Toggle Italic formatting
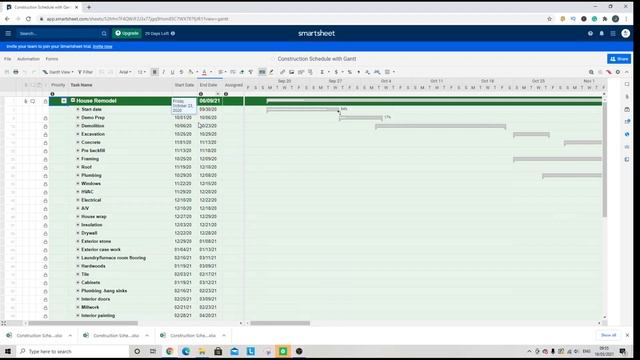The width and height of the screenshot is (640, 360). (x=164, y=72)
